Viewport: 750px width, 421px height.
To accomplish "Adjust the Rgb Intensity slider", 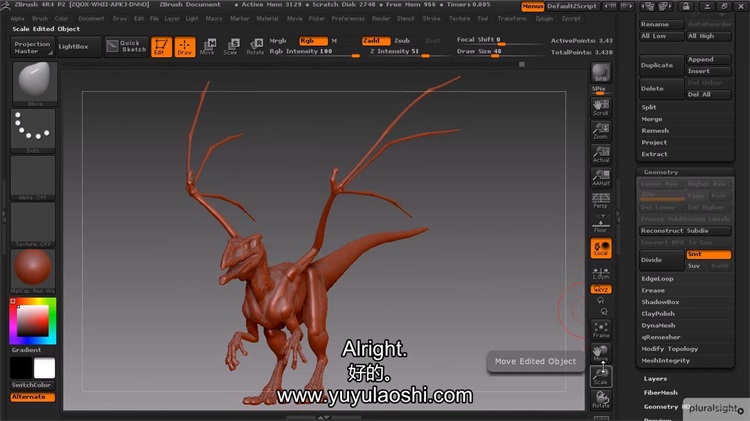I will tap(314, 52).
